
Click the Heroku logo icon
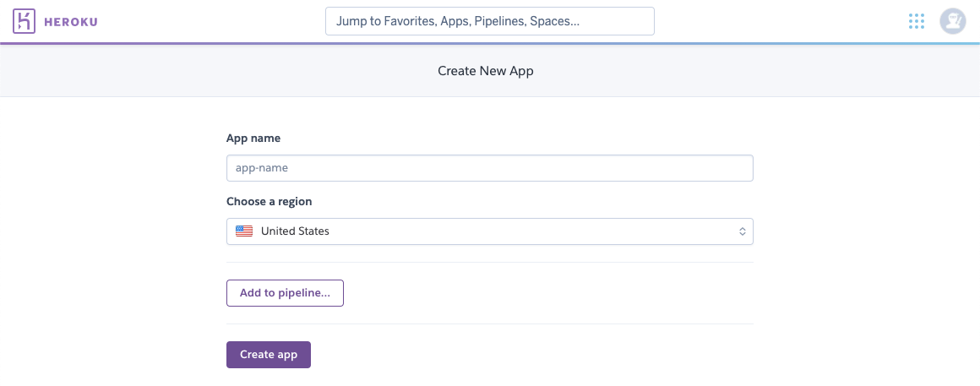click(24, 21)
